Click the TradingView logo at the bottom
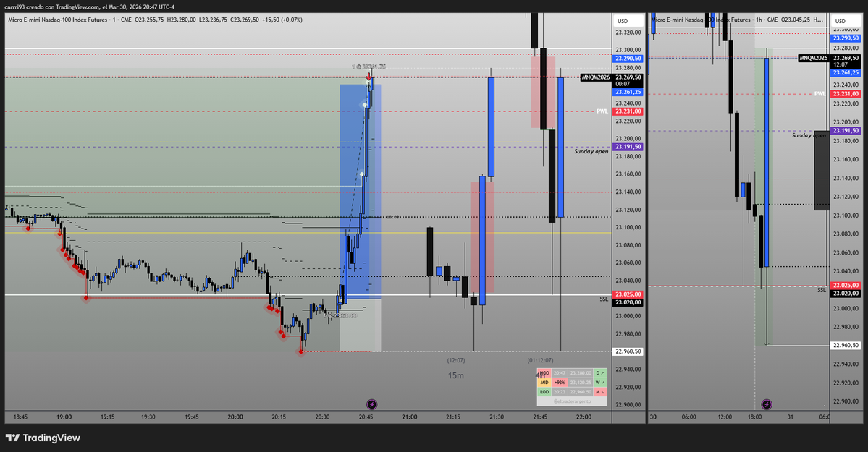Image resolution: width=868 pixels, height=452 pixels. pos(43,438)
